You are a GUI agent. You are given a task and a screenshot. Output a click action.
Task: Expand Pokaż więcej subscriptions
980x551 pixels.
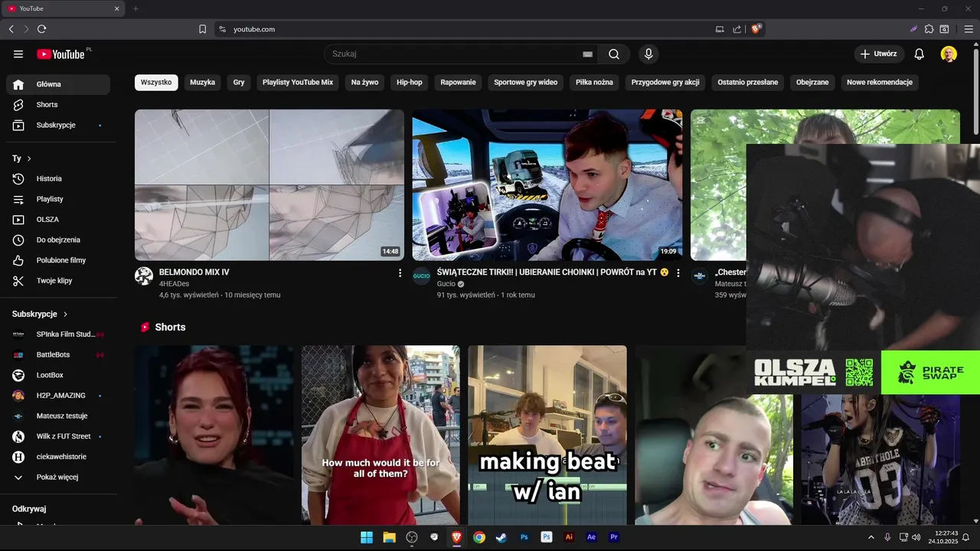(58, 478)
